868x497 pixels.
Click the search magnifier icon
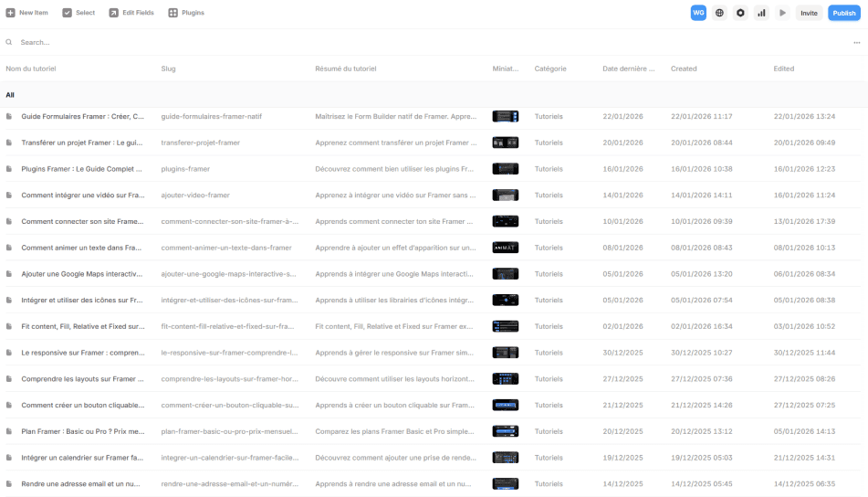9,42
